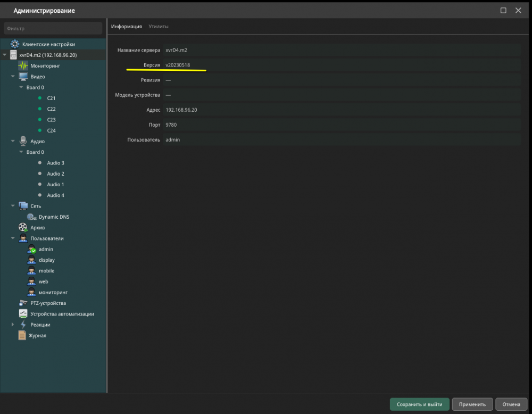Select the Video monitor icon

pyautogui.click(x=23, y=77)
